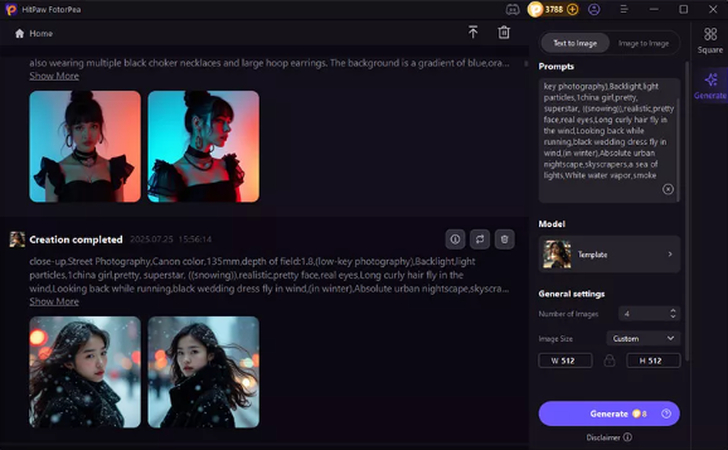Open the hamburger menu in title bar
728x450 pixels.
(624, 9)
